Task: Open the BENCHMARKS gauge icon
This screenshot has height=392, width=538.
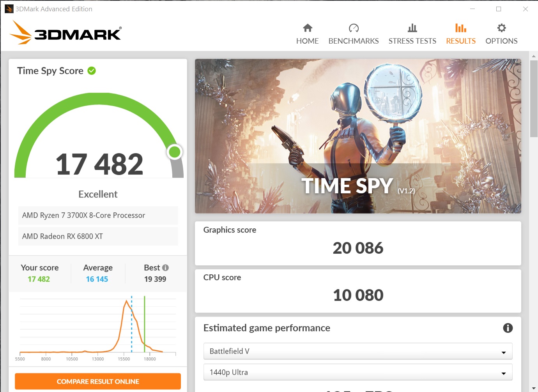Action: (354, 28)
